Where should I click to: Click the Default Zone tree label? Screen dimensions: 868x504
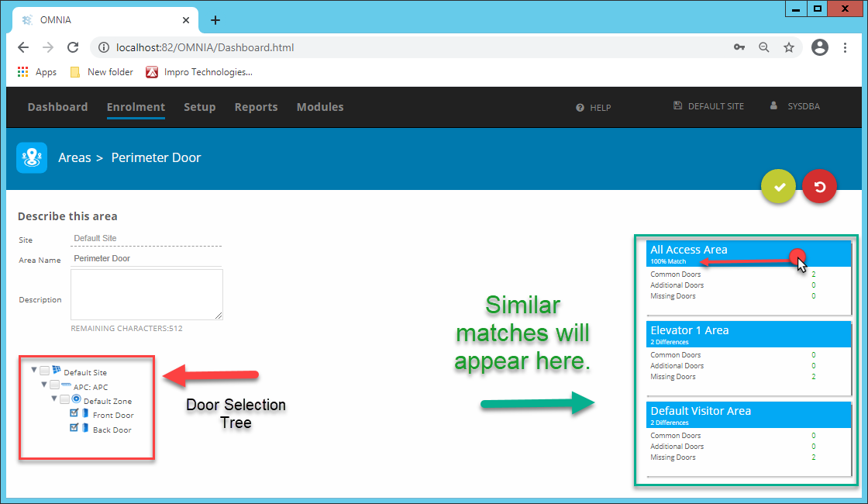[x=108, y=401]
